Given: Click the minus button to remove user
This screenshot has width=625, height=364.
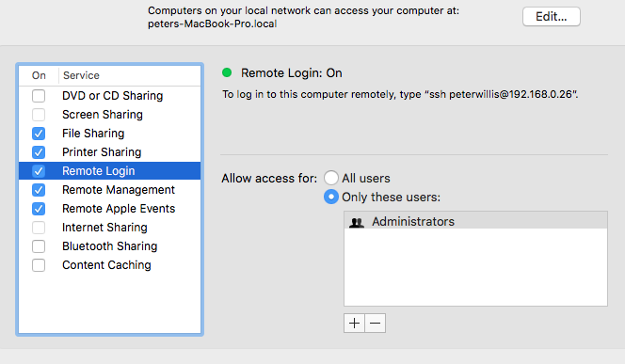Looking at the screenshot, I should click(x=375, y=323).
